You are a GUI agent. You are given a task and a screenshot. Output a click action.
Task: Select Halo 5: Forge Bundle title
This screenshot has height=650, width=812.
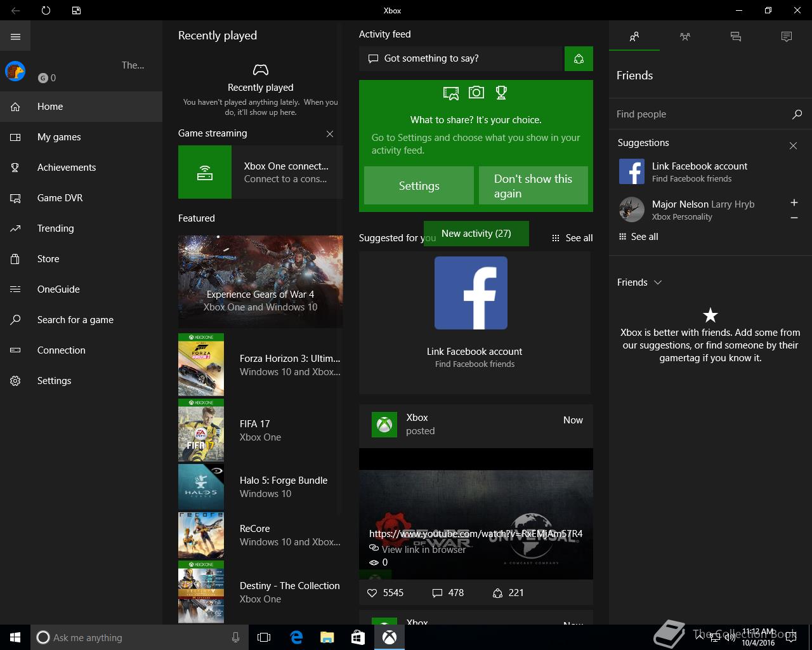284,481
